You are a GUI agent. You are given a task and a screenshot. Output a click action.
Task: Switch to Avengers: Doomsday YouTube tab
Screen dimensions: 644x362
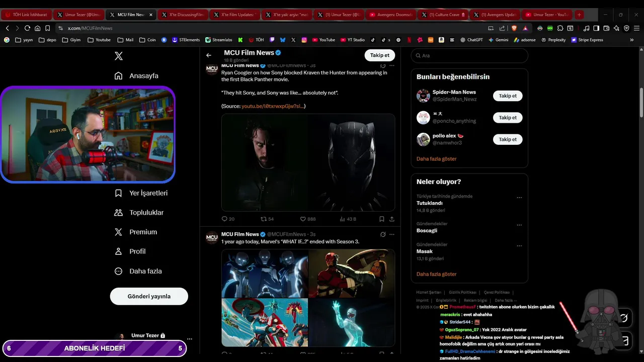point(390,15)
